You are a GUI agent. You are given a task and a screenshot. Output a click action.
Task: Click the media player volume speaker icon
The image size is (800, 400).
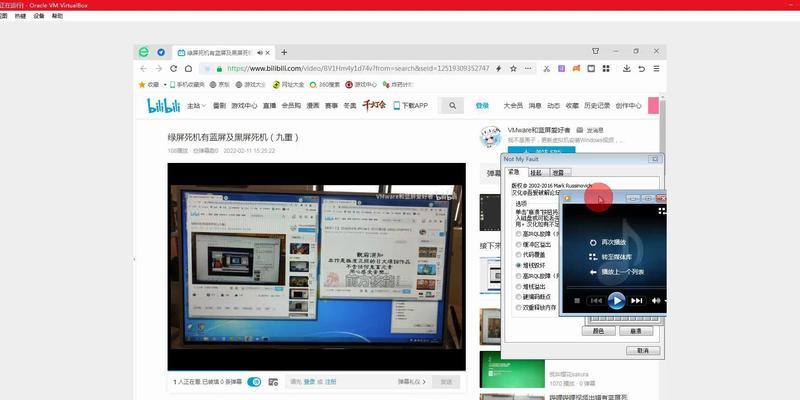[656, 301]
